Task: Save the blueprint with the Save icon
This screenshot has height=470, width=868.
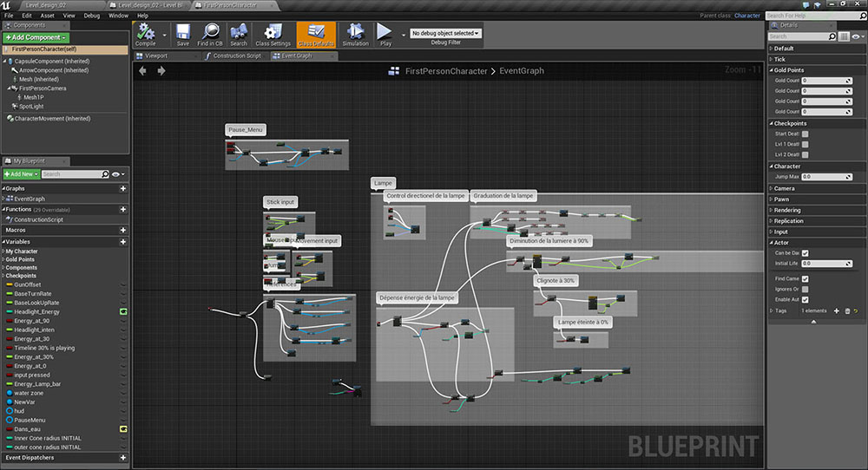Action: [182, 33]
